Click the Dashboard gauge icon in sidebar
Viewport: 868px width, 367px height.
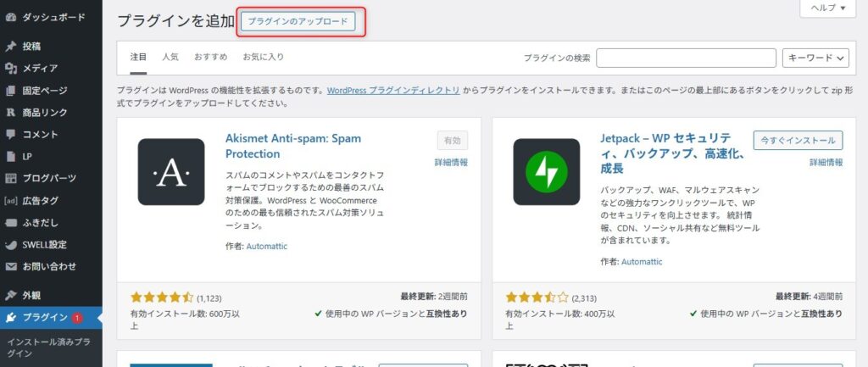pos(10,17)
